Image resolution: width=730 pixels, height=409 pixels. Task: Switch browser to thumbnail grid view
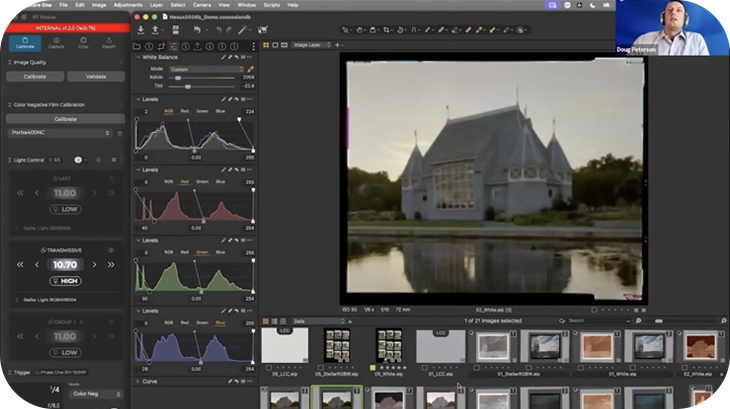(265, 321)
